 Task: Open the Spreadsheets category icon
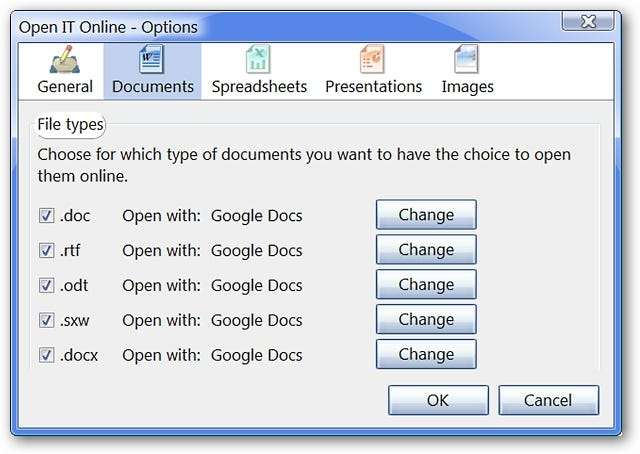click(259, 61)
